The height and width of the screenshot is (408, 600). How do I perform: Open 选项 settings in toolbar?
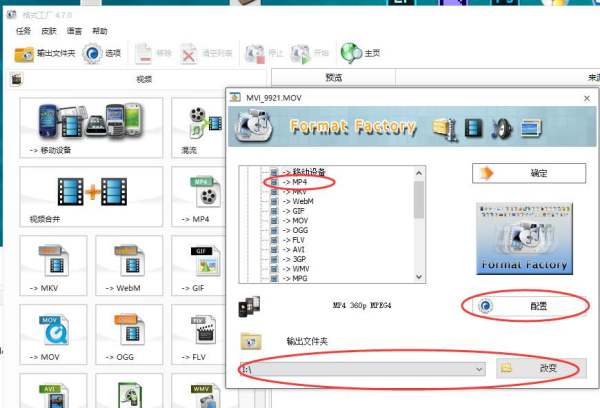coord(101,54)
